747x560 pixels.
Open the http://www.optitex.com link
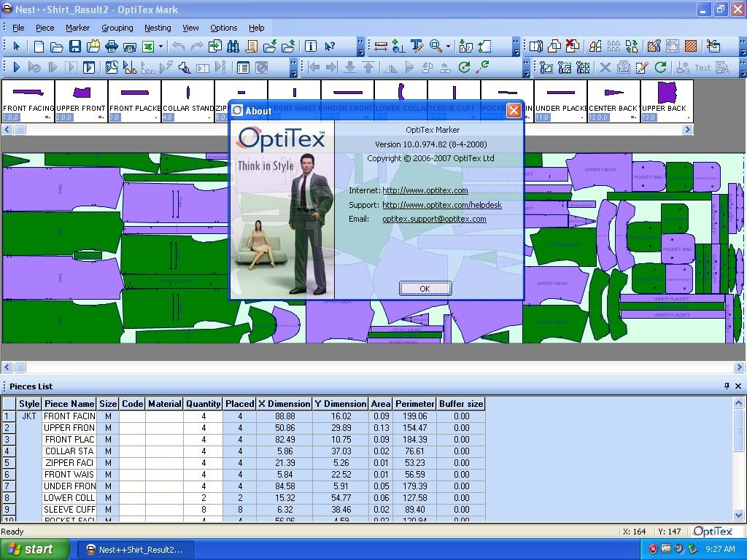425,190
